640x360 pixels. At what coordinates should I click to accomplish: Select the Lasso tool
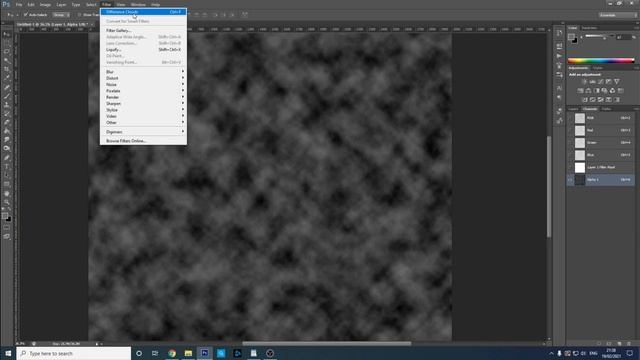7,52
